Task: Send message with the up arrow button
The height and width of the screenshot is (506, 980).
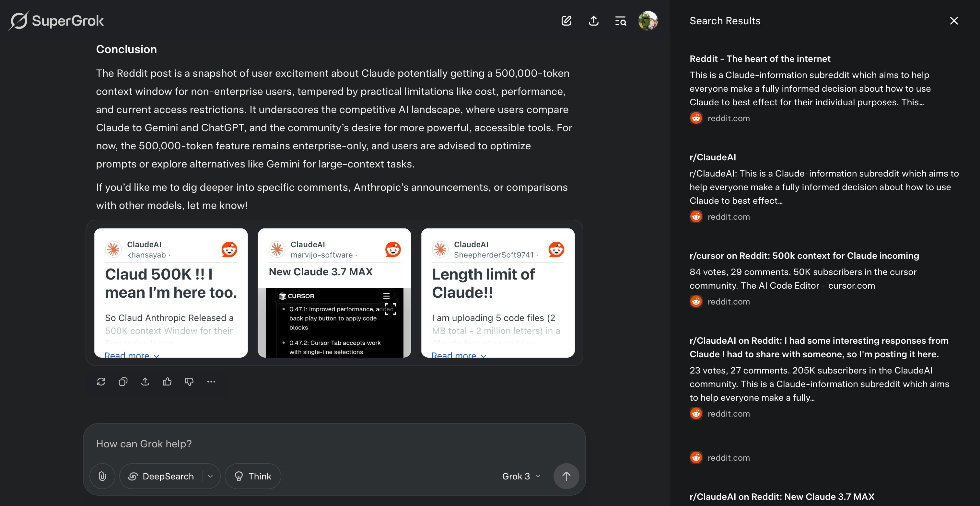Action: [x=566, y=476]
